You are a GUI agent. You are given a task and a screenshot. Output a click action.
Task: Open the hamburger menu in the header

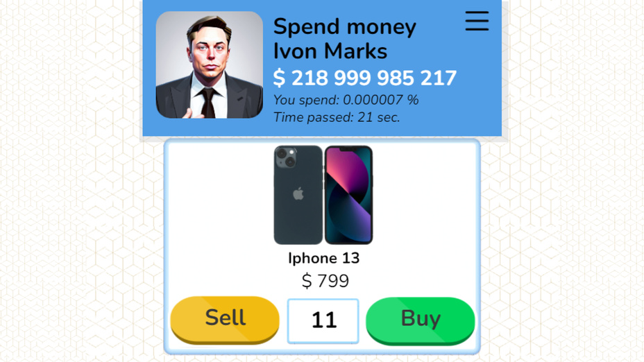point(477,21)
